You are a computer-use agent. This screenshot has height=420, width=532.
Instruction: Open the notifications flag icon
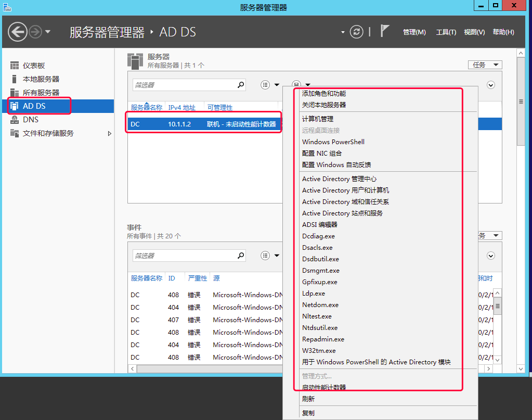pos(384,31)
